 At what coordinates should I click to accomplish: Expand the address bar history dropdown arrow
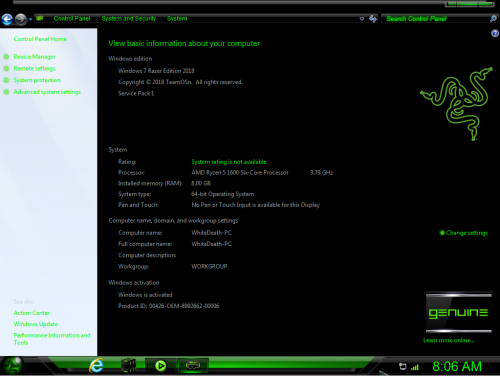[x=362, y=19]
